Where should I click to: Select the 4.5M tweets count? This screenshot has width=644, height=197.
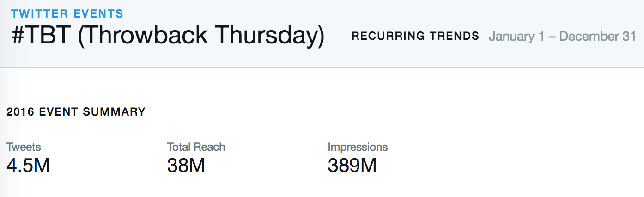point(28,166)
